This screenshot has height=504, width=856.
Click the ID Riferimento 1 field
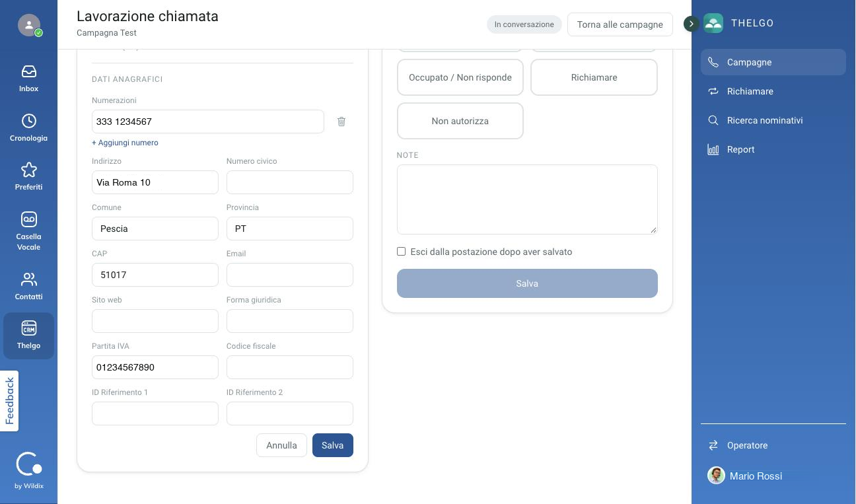(x=155, y=414)
